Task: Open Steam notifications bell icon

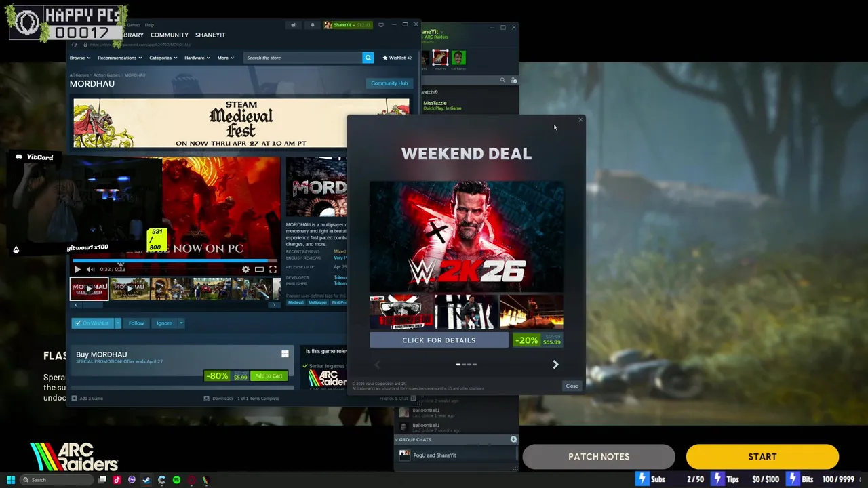Action: (x=313, y=25)
